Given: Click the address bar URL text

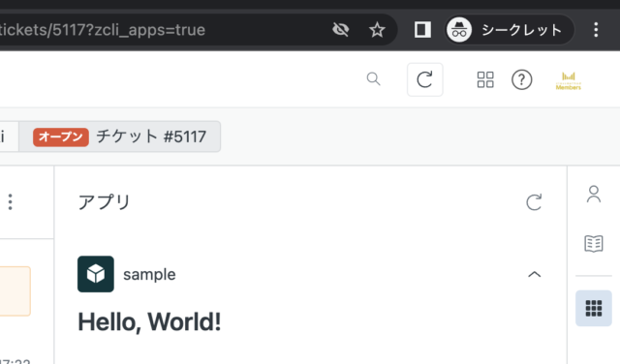Looking at the screenshot, I should (103, 30).
